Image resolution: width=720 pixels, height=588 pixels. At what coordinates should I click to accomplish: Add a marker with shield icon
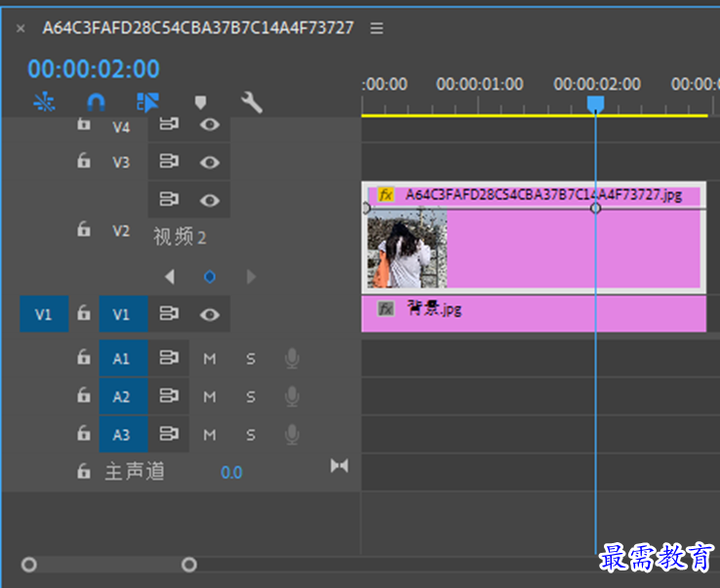(200, 102)
